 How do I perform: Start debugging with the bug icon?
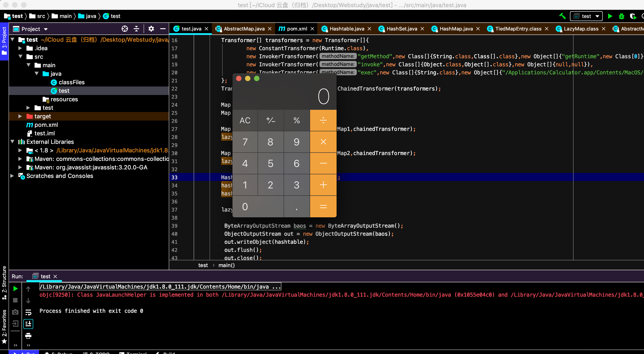[x=622, y=16]
